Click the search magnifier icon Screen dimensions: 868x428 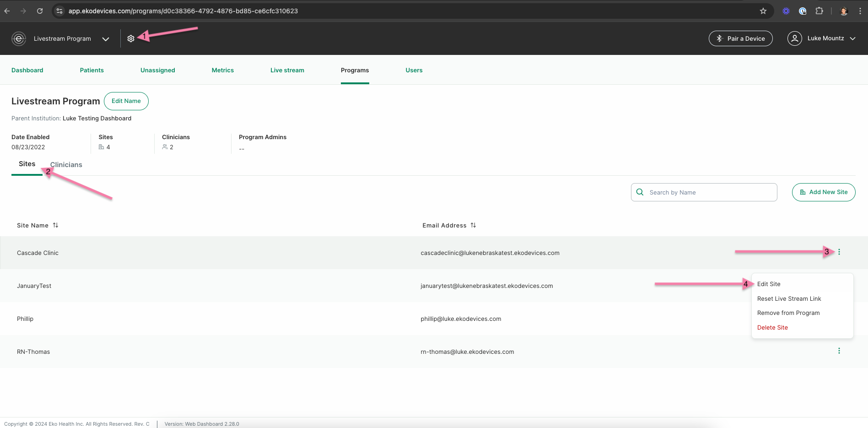click(640, 192)
